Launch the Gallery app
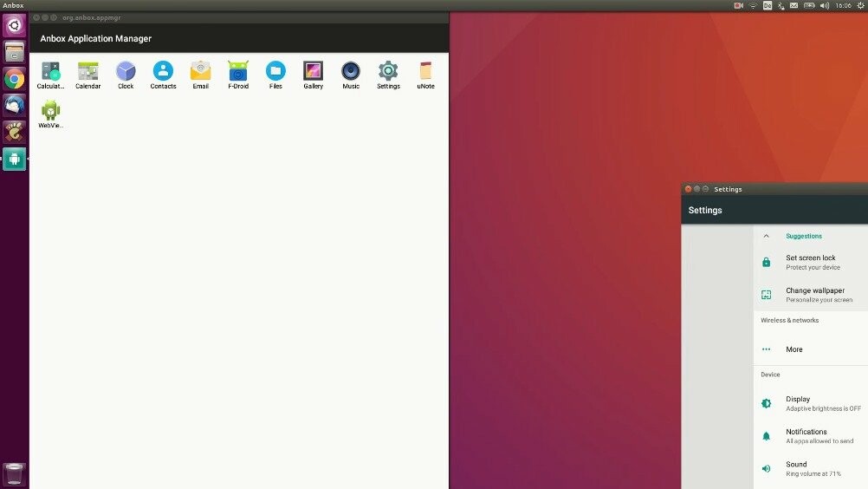868x489 pixels. coord(313,72)
